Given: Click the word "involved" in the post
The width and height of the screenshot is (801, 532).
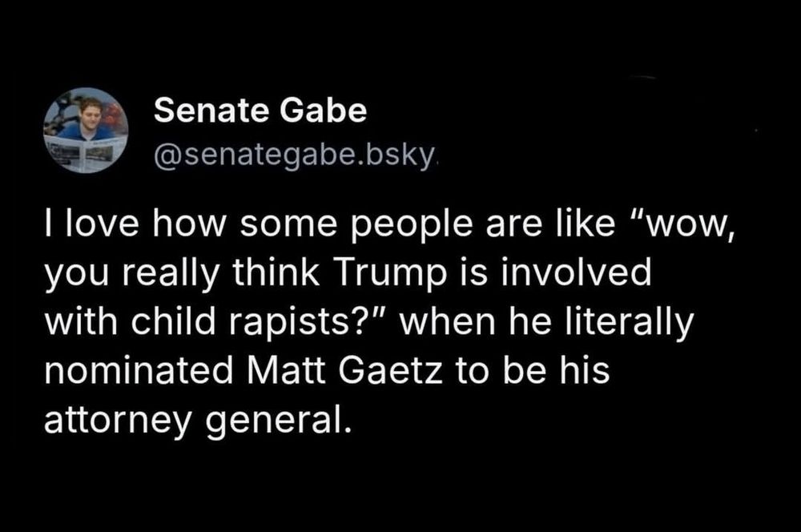Looking at the screenshot, I should point(576,272).
